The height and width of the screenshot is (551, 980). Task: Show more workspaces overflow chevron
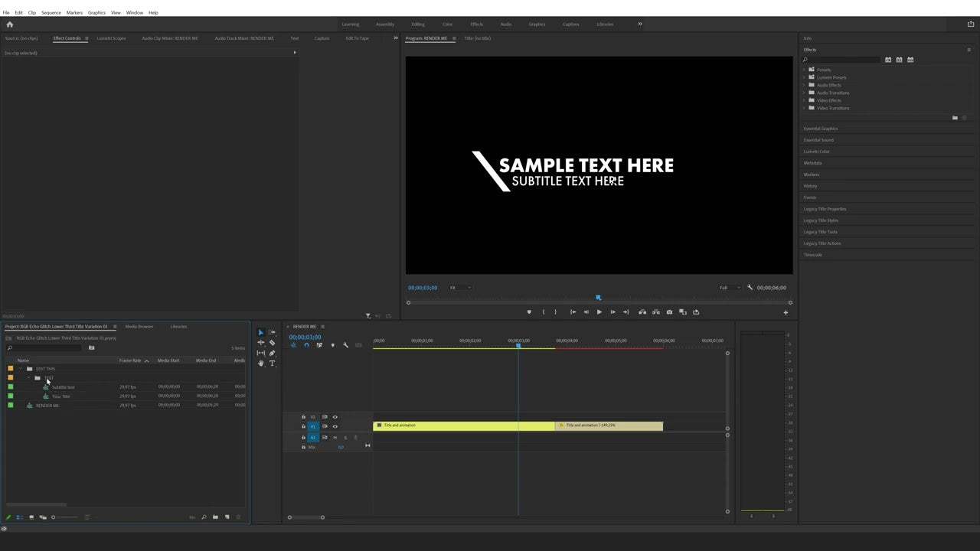coord(640,24)
